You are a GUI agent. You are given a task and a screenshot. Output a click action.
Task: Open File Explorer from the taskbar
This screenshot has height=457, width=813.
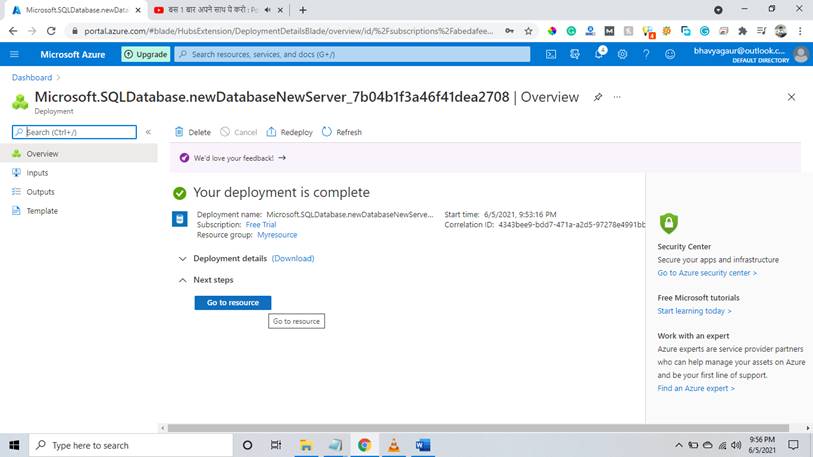point(306,445)
